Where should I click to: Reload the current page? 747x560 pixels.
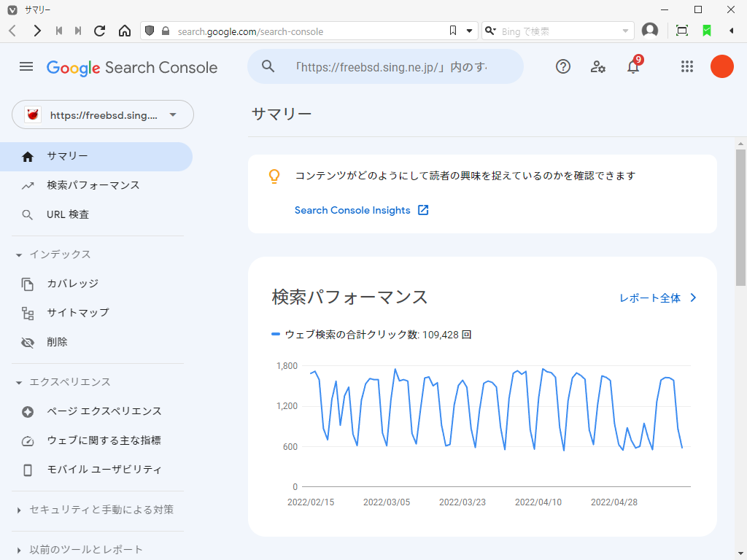tap(99, 31)
